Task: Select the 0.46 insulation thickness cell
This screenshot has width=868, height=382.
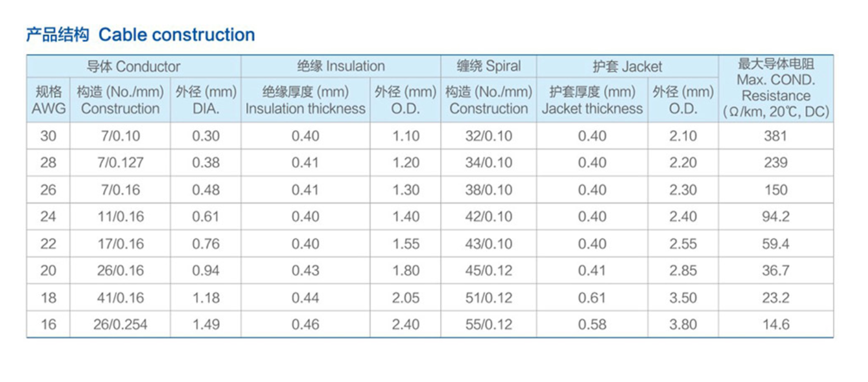Action: click(x=305, y=324)
